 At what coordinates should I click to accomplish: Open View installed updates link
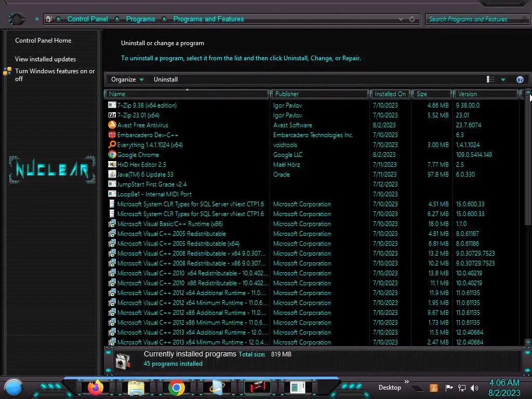click(x=46, y=59)
